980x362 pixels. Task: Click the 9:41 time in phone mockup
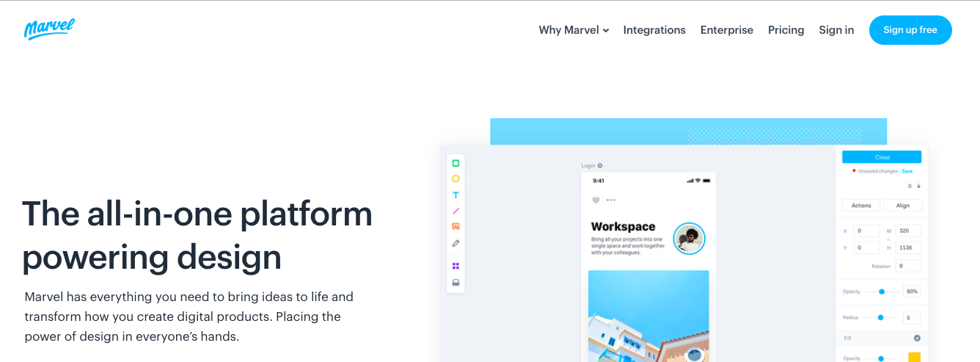599,181
